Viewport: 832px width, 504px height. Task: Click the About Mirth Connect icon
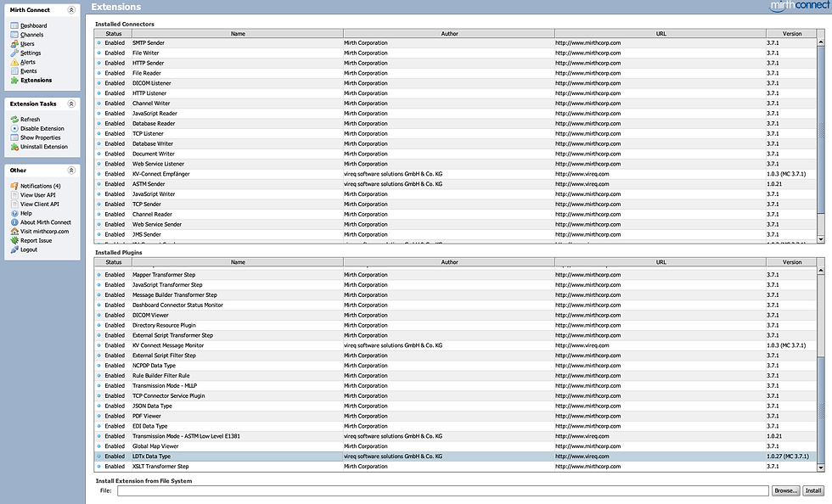click(14, 222)
